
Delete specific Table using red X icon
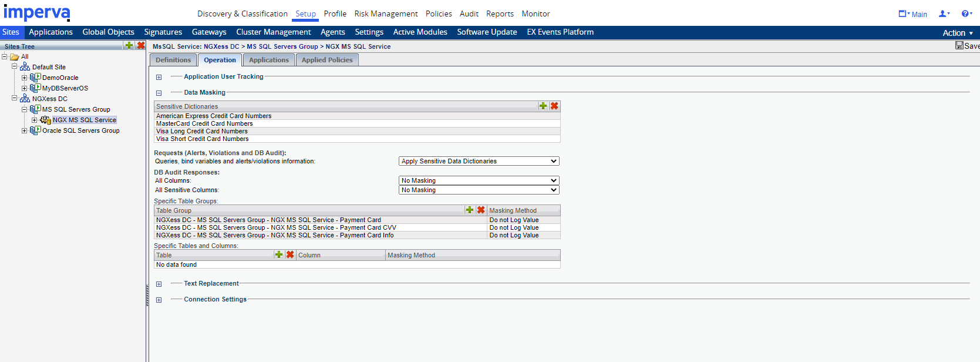coord(290,254)
